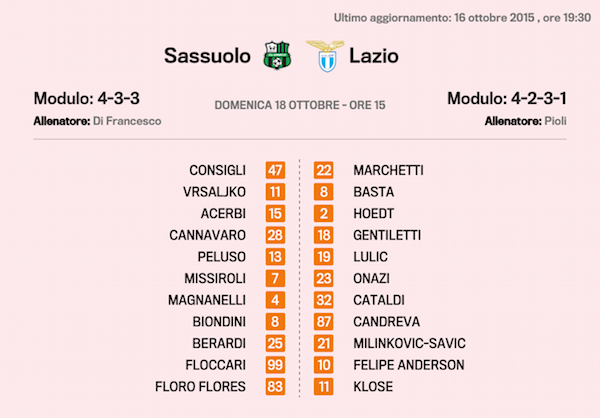Image resolution: width=600 pixels, height=418 pixels.
Task: Click the Lazio eagle crest logo
Action: 323,55
